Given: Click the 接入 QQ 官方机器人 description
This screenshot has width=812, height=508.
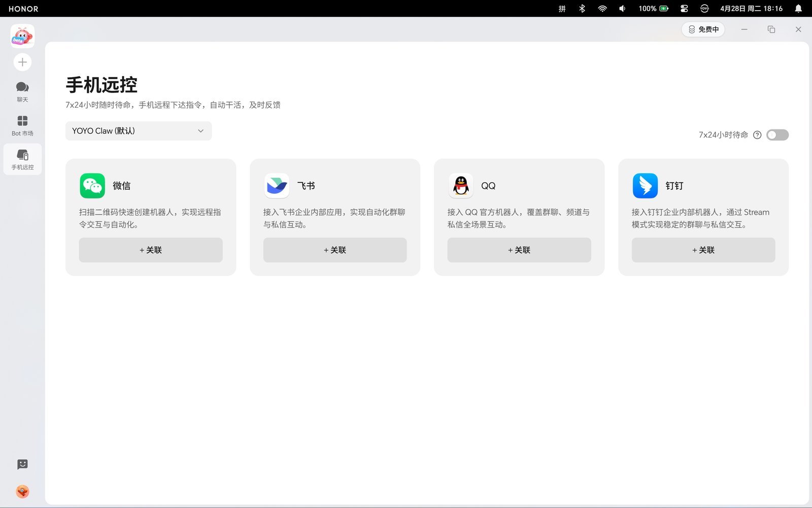Looking at the screenshot, I should click(519, 218).
